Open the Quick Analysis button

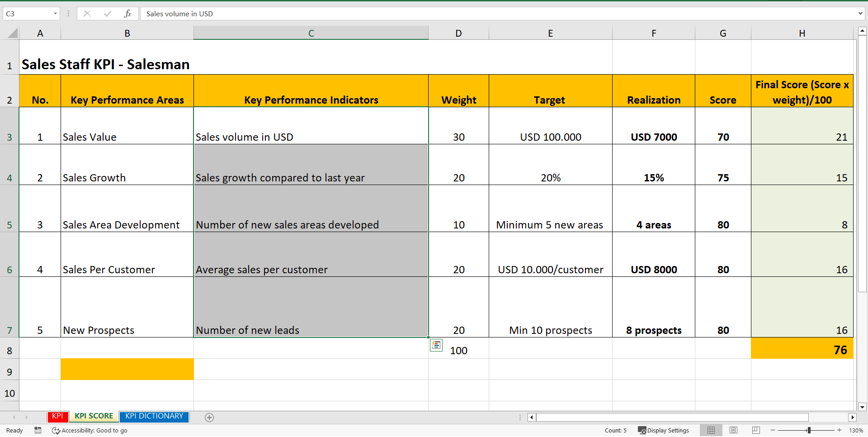(x=436, y=345)
